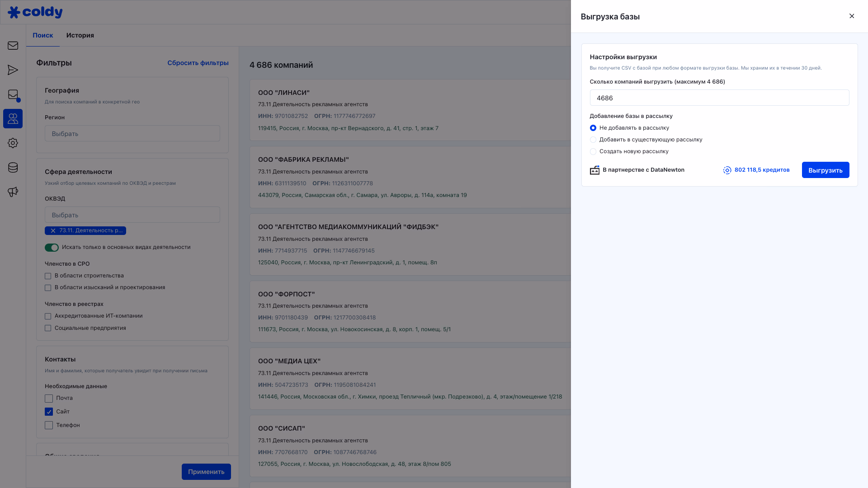868x488 pixels.
Task: Switch to the Поиск tab
Action: coord(43,35)
